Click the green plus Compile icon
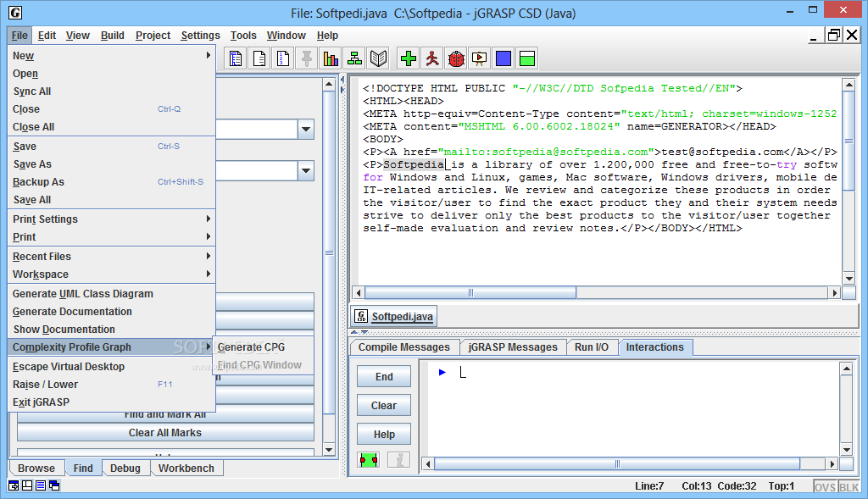The height and width of the screenshot is (499, 868). tap(409, 58)
